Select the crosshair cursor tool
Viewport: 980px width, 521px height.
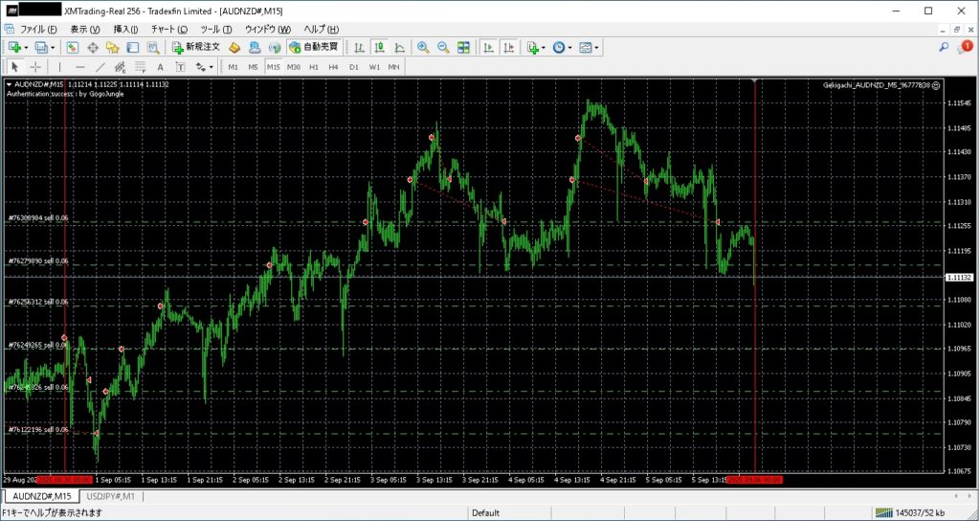pyautogui.click(x=35, y=67)
